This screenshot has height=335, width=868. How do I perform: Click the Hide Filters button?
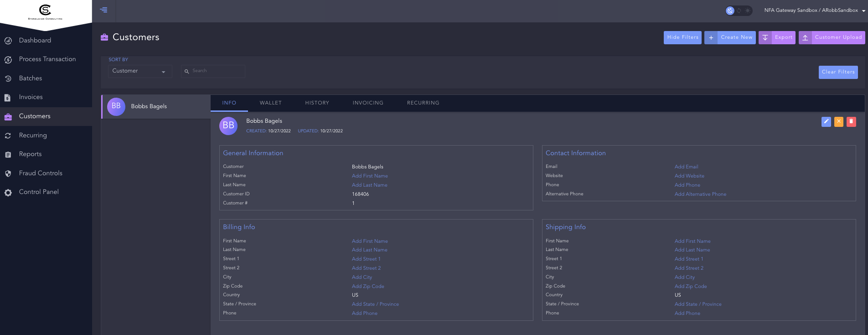coord(682,37)
